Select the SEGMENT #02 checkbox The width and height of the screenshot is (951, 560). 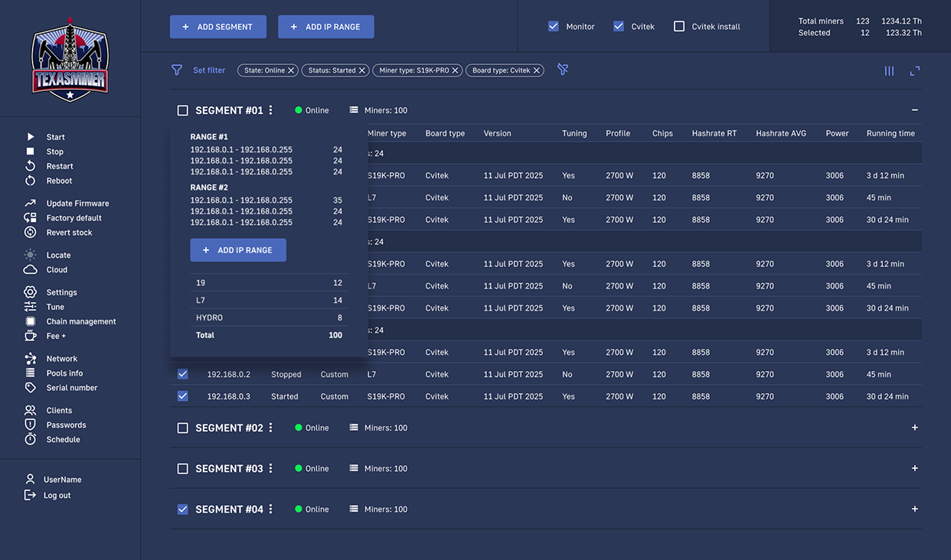pyautogui.click(x=182, y=428)
